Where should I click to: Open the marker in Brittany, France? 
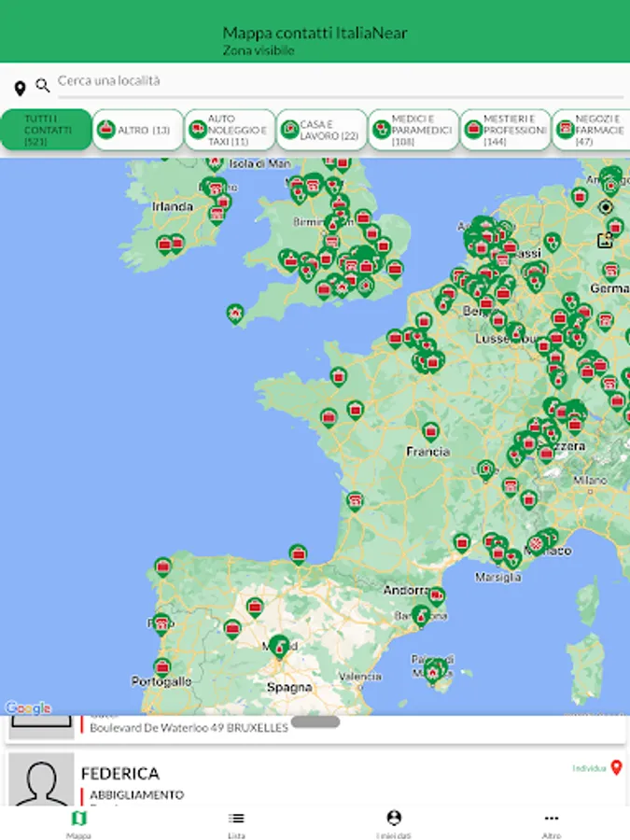[x=338, y=377]
